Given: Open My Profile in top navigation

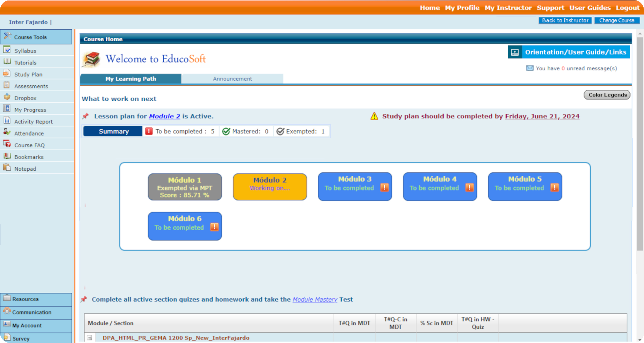Looking at the screenshot, I should pyautogui.click(x=462, y=8).
